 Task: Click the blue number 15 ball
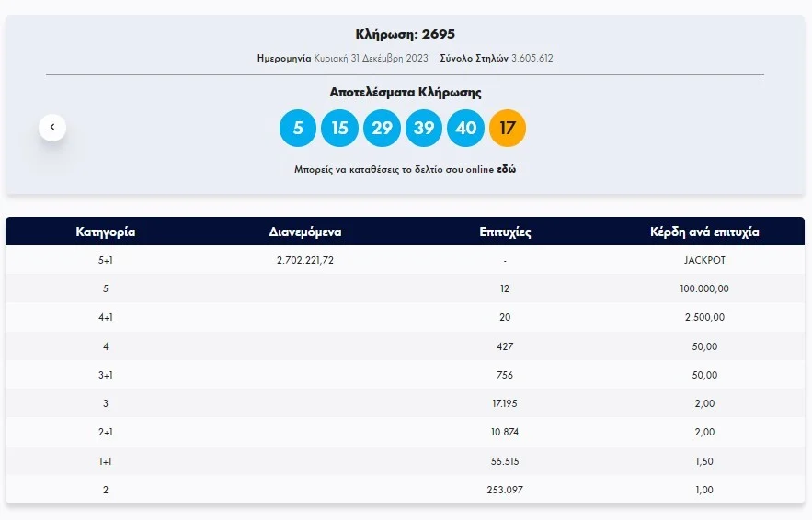339,128
